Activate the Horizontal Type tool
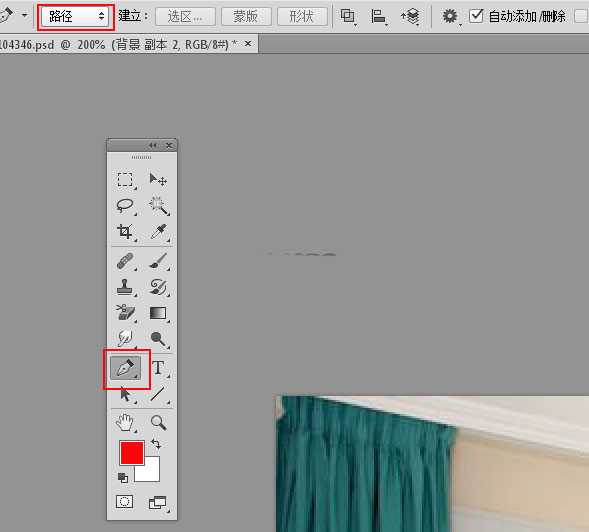This screenshot has width=589, height=532. pos(159,368)
